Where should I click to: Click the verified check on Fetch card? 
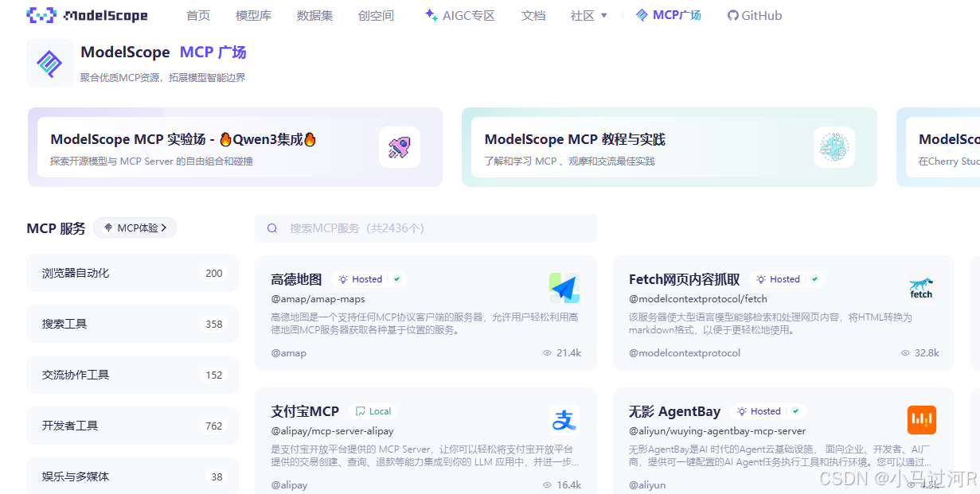coord(814,279)
